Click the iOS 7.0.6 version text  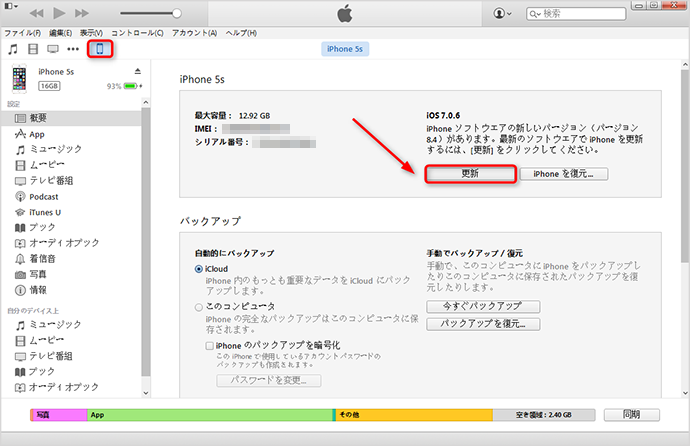443,116
